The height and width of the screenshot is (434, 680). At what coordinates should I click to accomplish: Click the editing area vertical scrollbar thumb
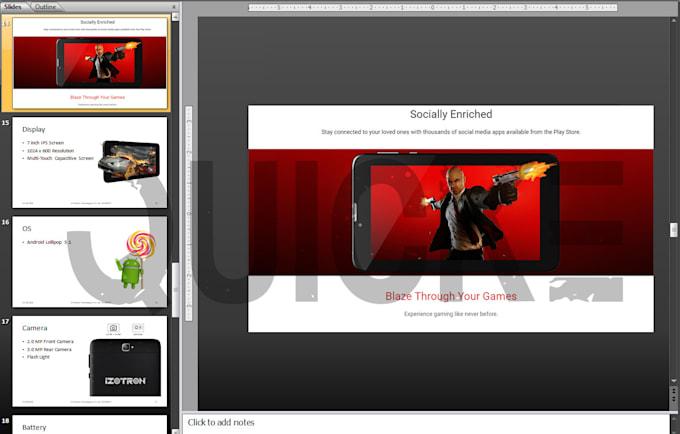[x=673, y=230]
